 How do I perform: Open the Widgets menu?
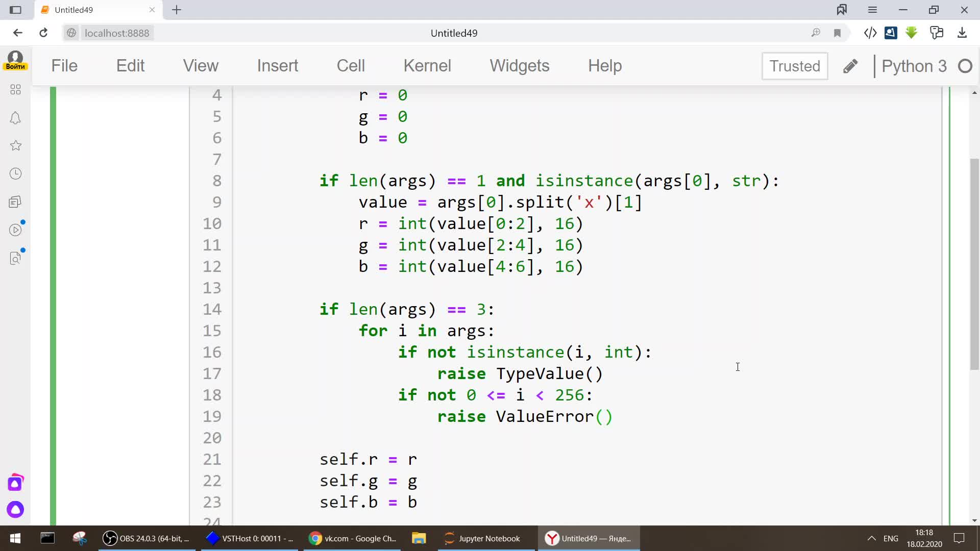[520, 66]
